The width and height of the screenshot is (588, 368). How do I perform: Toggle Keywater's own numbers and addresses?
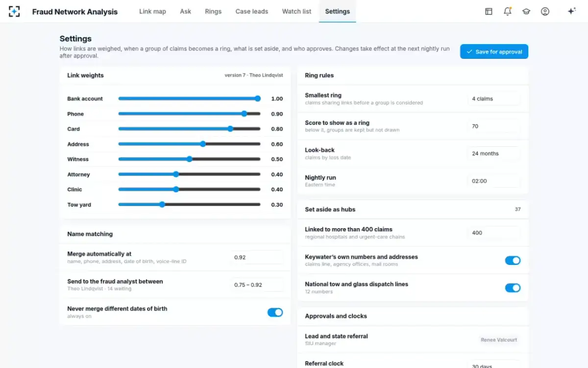513,260
